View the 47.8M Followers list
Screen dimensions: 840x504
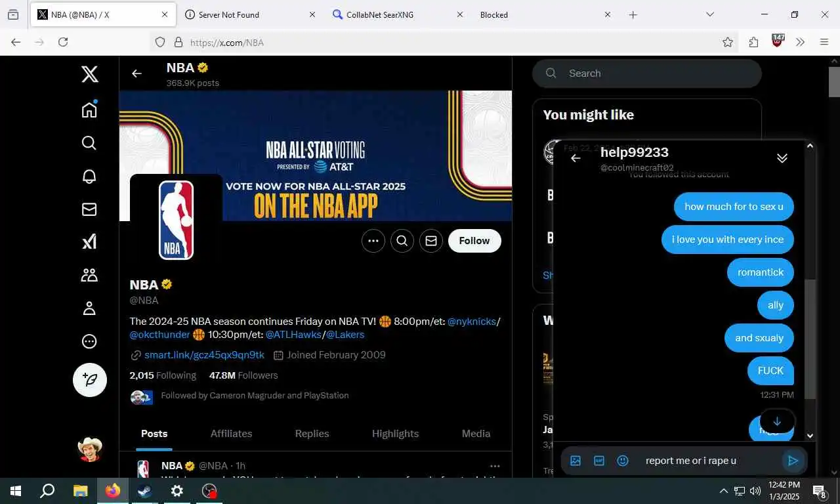[243, 375]
